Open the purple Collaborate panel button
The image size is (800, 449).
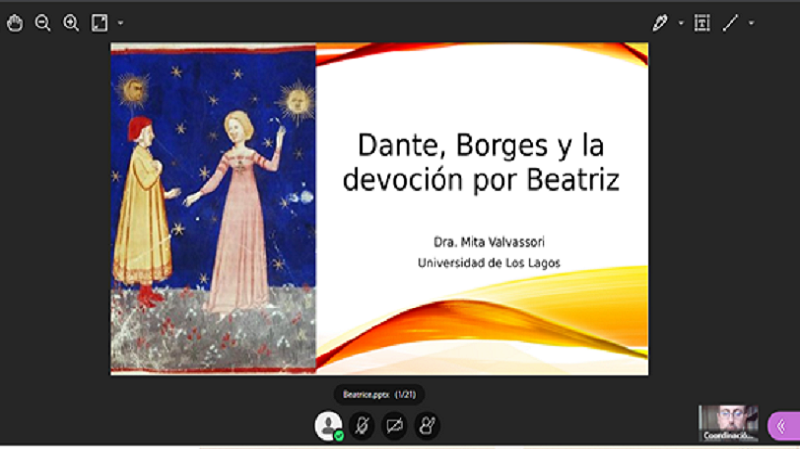pyautogui.click(x=783, y=426)
